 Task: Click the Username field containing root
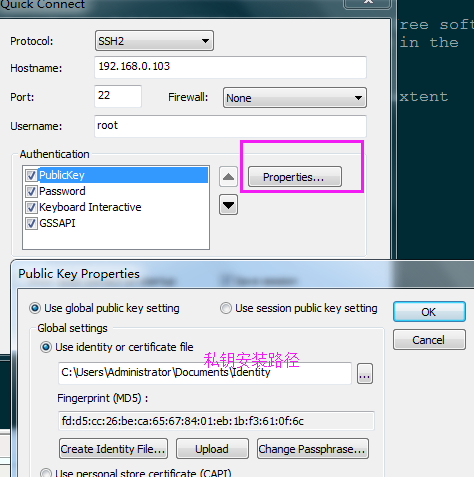pyautogui.click(x=230, y=126)
